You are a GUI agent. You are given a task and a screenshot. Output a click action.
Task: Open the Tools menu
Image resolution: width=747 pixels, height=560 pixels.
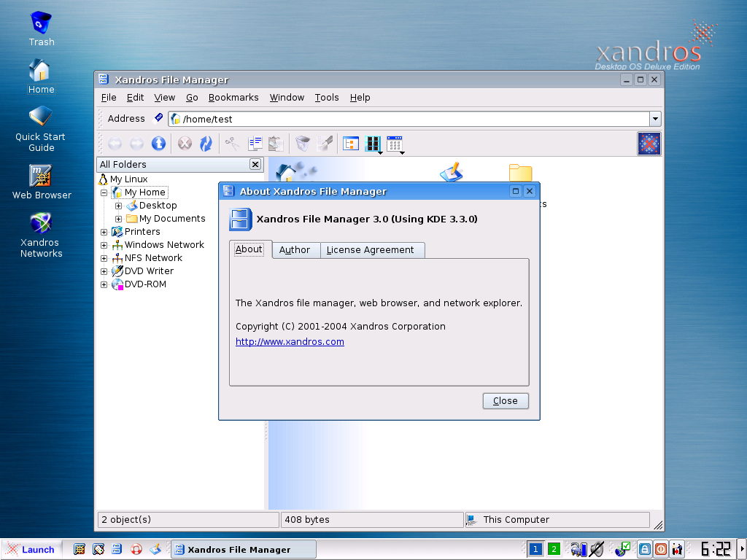(327, 97)
